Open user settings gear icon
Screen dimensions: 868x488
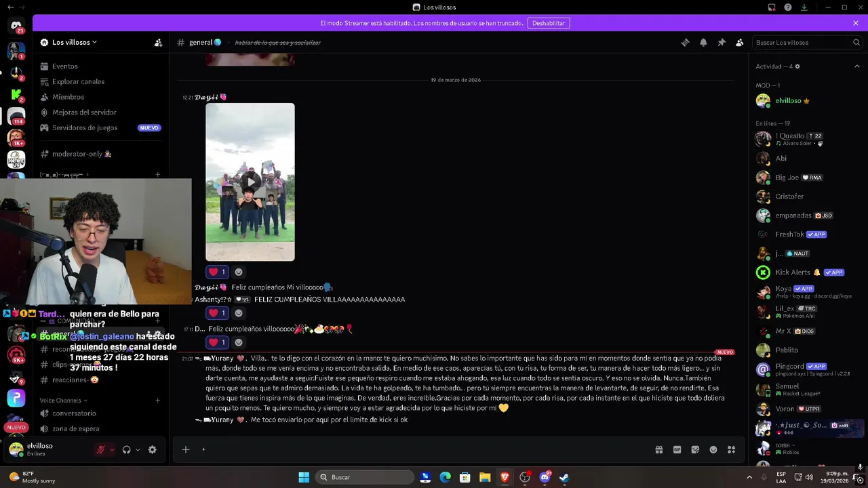pyautogui.click(x=152, y=449)
